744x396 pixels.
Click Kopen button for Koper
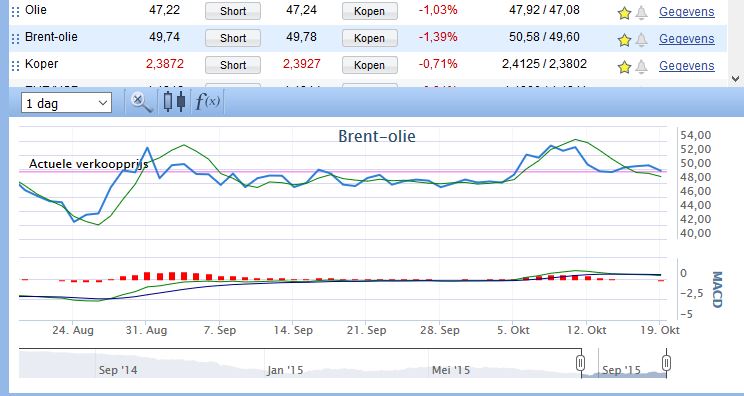370,65
